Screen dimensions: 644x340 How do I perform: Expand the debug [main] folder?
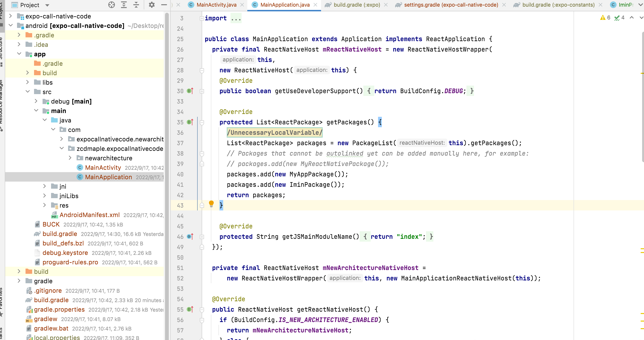tap(36, 101)
